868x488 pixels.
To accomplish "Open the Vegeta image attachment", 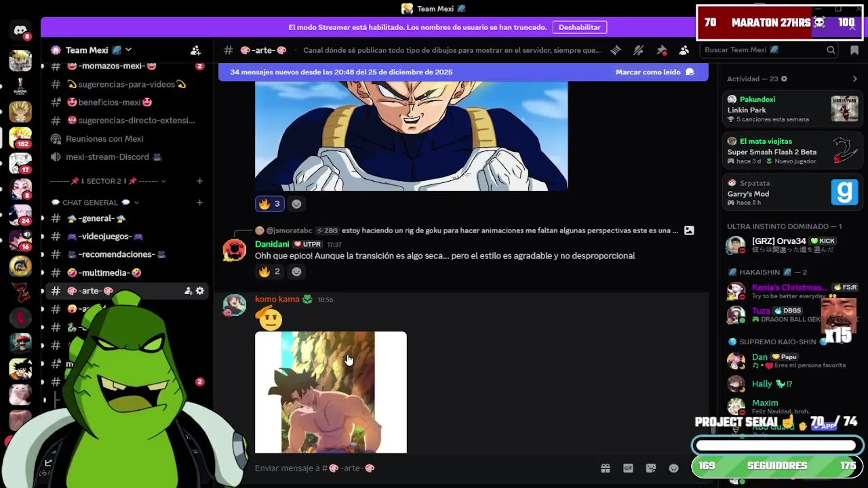I will click(x=411, y=136).
